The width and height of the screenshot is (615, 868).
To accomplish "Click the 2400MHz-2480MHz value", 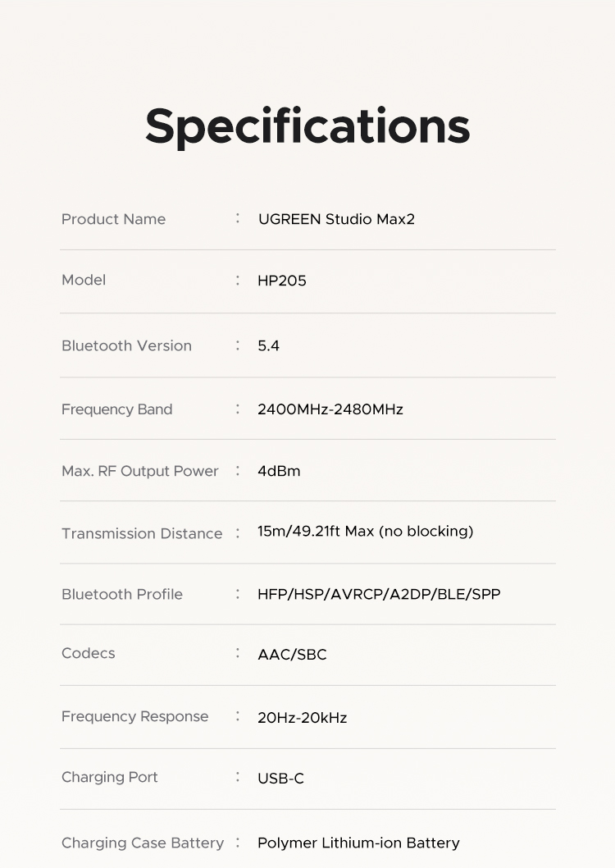I will (330, 409).
